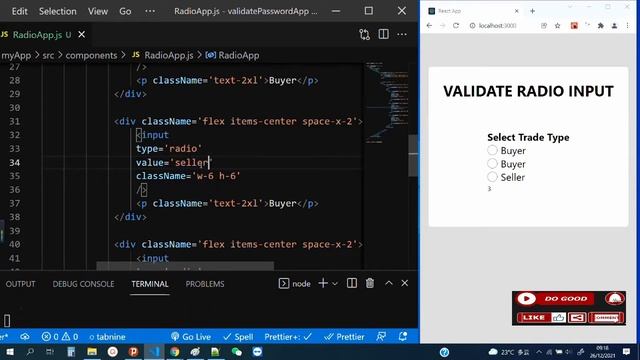Start Go Live server

191,337
